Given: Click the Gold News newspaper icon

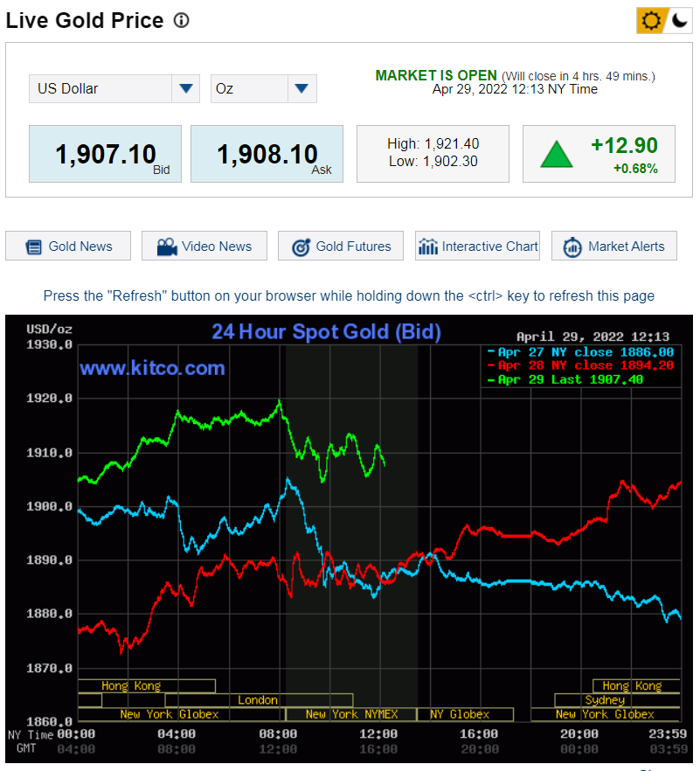Looking at the screenshot, I should pos(33,247).
